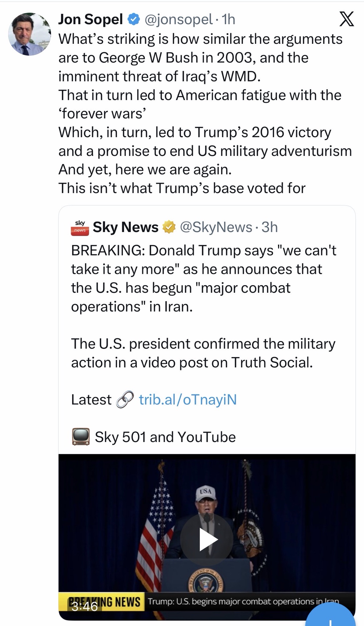Click the Jon Sopel display name
The image size is (364, 626).
(90, 19)
